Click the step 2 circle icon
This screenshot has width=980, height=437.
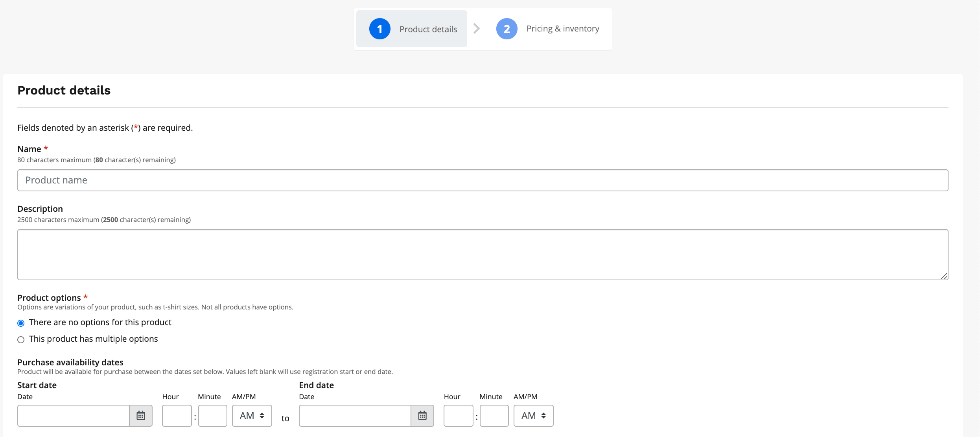click(507, 29)
